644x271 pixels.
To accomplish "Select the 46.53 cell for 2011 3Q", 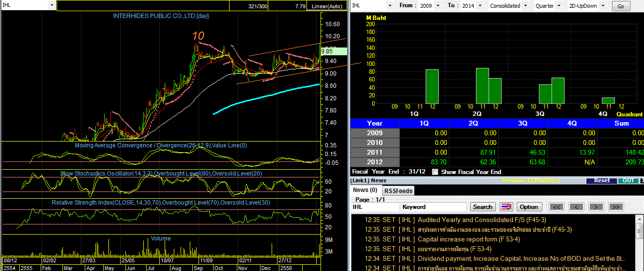I will pos(523,152).
